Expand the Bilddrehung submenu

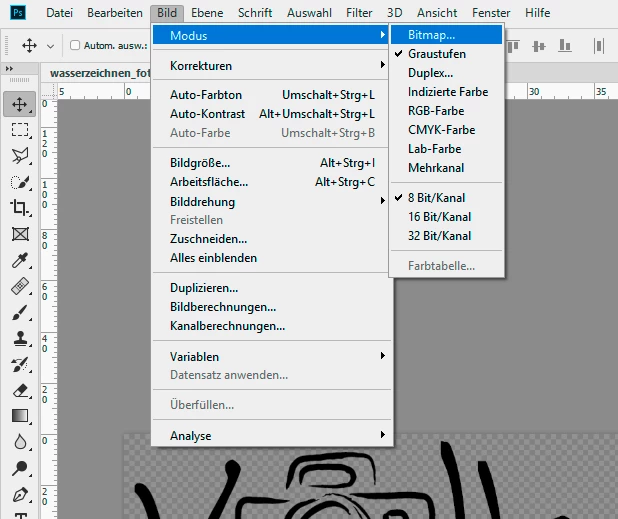(270, 202)
